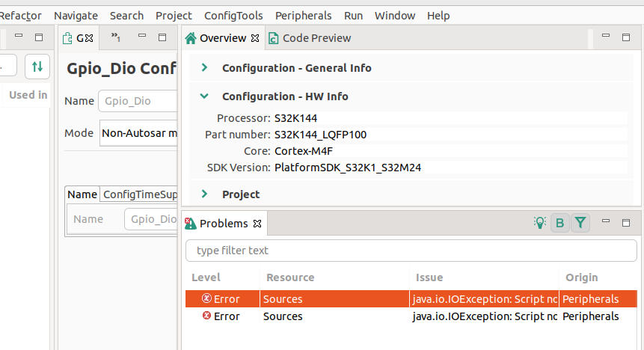Click the lightbulb hint icon in Problems
The image size is (644, 350).
tap(540, 223)
